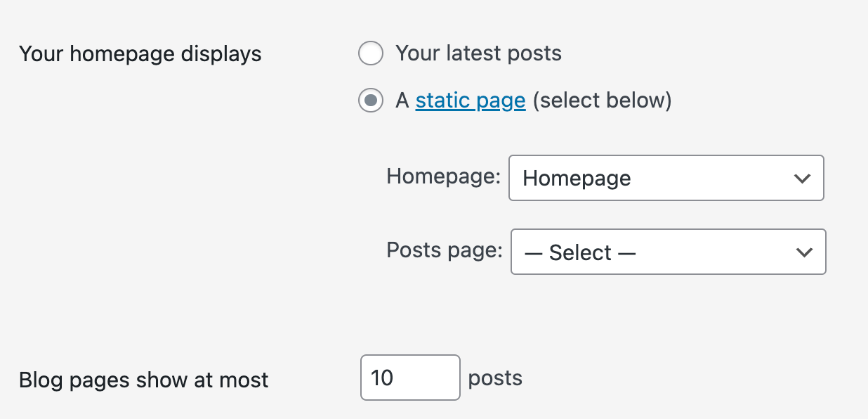Click the chevron on the Homepage selector
Screen dimensions: 868x419
click(801, 178)
